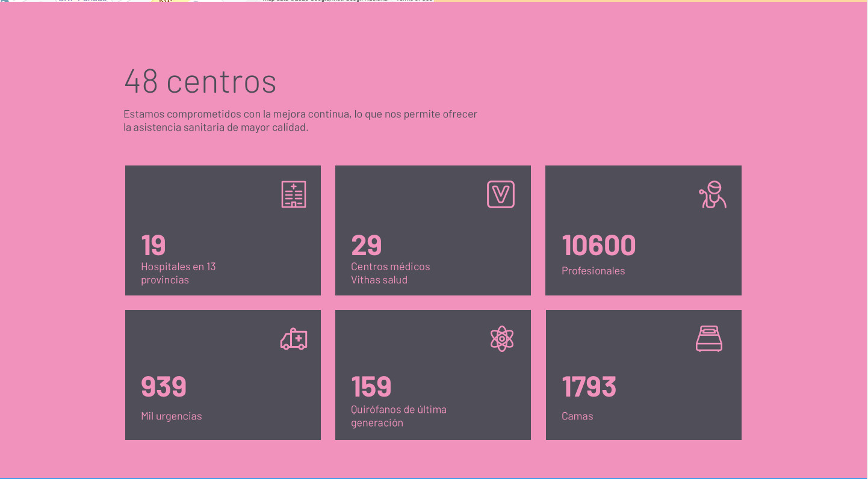Click the 1793 figure
868x479 pixels.
[x=589, y=387]
